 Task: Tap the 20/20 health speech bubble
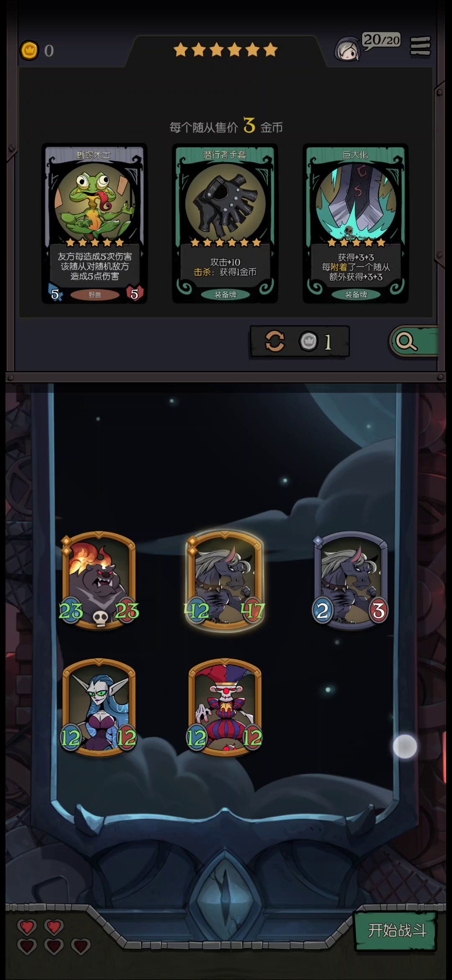[381, 41]
